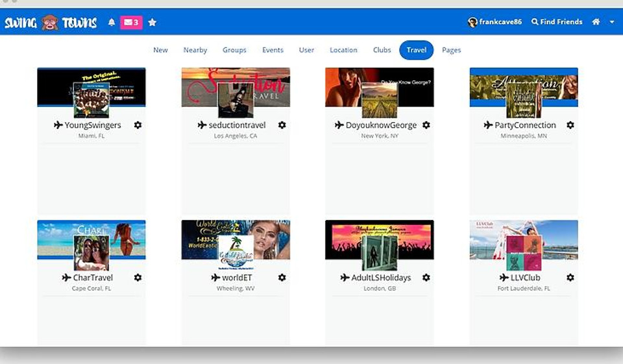Click gear icon beside worldET
The width and height of the screenshot is (623, 364).
tap(282, 278)
